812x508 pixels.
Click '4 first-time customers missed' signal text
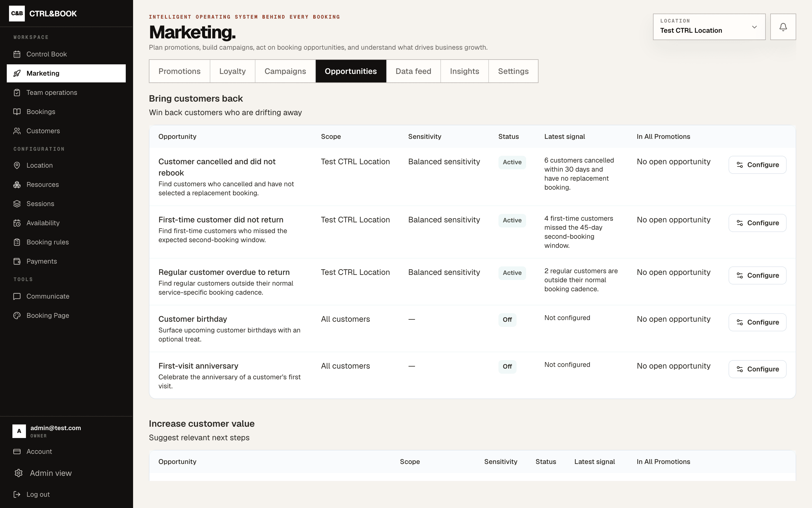click(x=579, y=232)
